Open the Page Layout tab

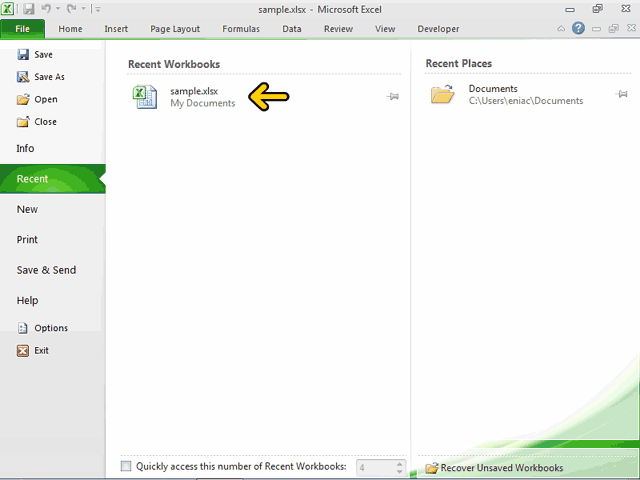175,29
